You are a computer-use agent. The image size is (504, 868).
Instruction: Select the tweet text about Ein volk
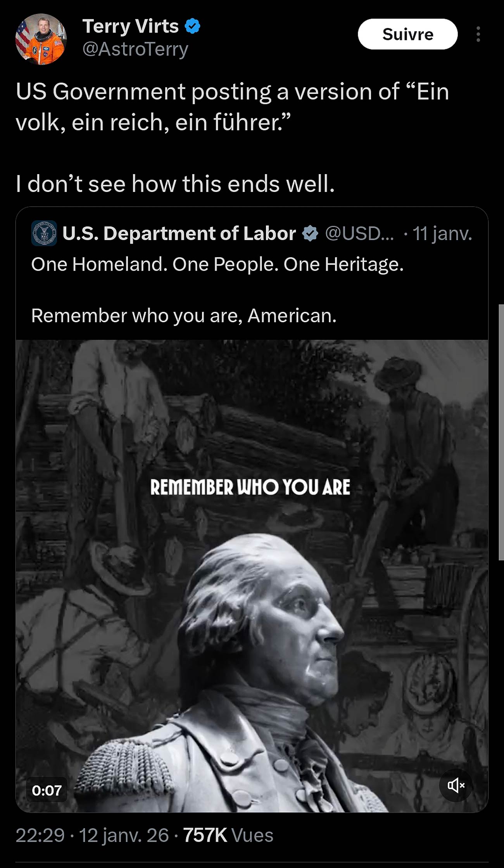(232, 107)
